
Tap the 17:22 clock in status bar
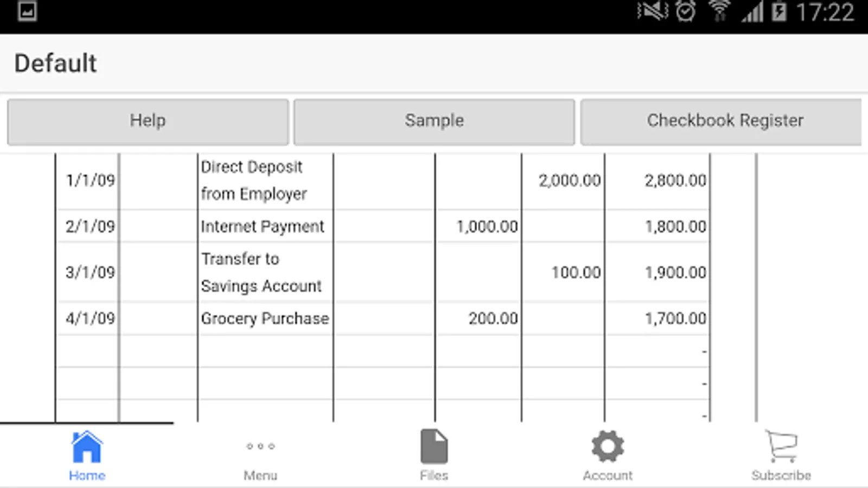[x=825, y=12]
